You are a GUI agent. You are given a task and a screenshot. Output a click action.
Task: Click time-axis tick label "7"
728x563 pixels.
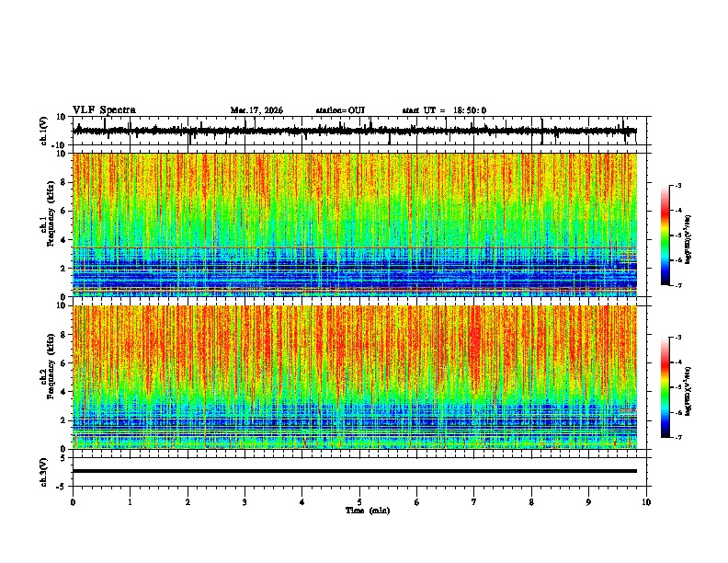point(474,502)
